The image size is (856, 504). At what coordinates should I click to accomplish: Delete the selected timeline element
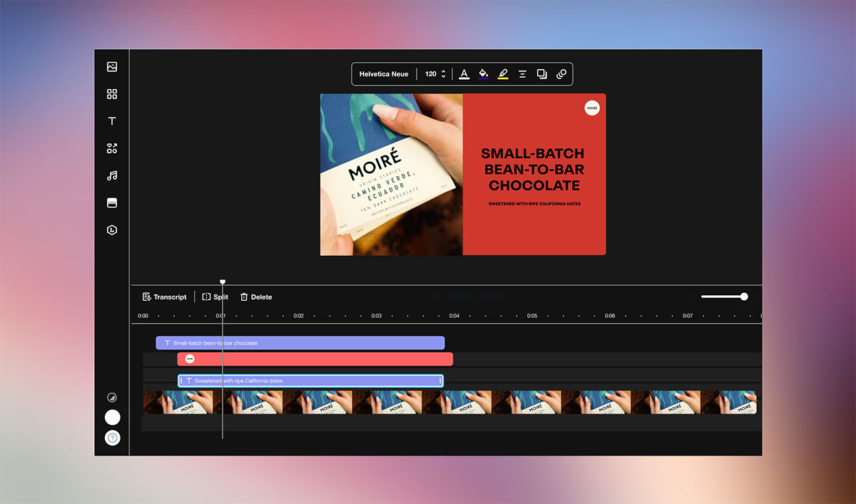click(255, 297)
